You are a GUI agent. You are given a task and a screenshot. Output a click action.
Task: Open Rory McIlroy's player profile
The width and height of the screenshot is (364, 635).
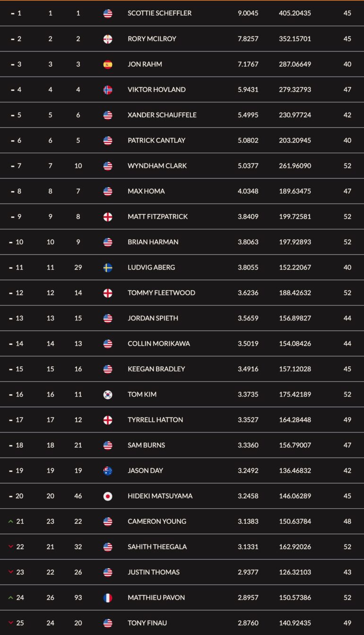tap(152, 39)
